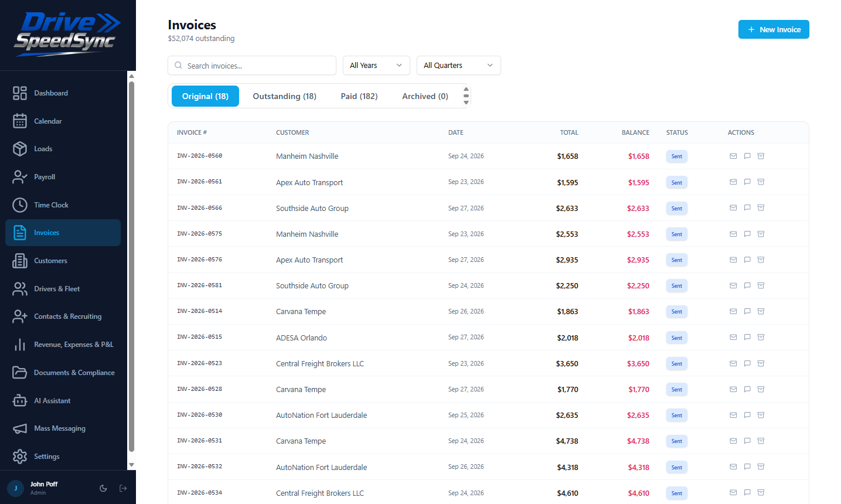Open Contacts & Recruiting
Viewport: 841px width, 504px height.
click(x=63, y=316)
